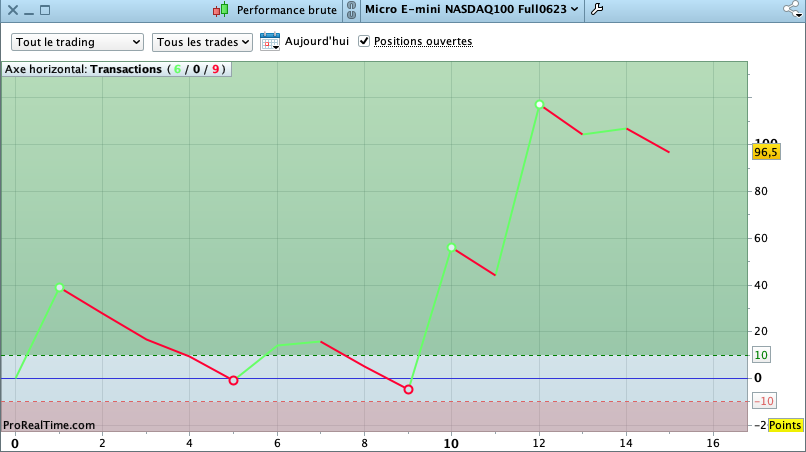Click the chain link icon
Viewport: 806px width, 452px height.
coord(351,10)
